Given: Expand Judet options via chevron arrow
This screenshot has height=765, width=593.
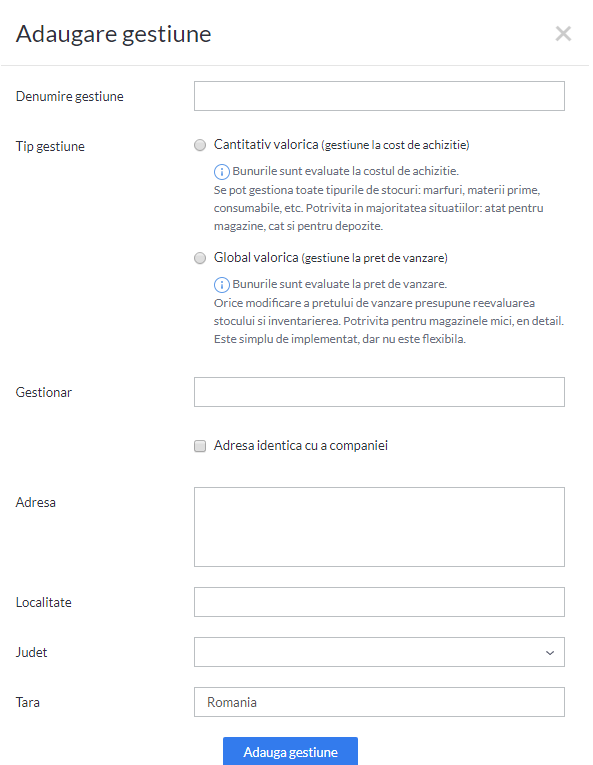Looking at the screenshot, I should point(550,652).
